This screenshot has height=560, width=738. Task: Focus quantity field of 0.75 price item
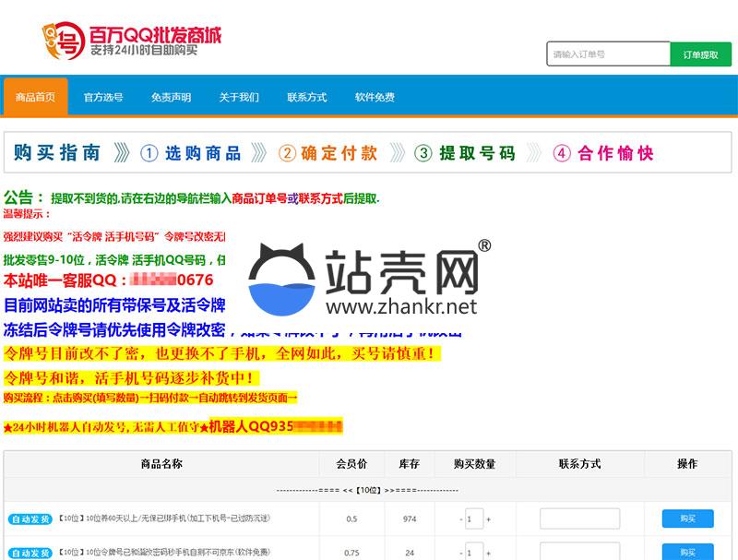tap(474, 552)
